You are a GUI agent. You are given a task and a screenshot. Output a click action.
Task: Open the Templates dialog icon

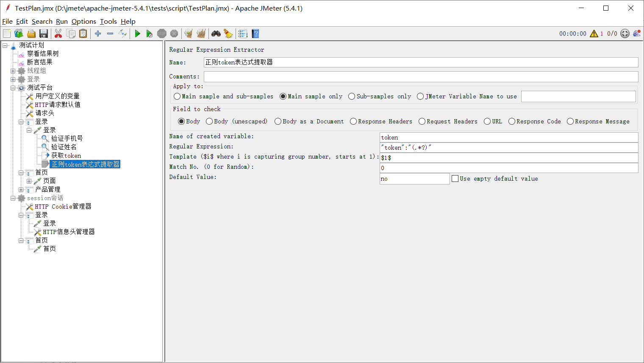pyautogui.click(x=19, y=34)
